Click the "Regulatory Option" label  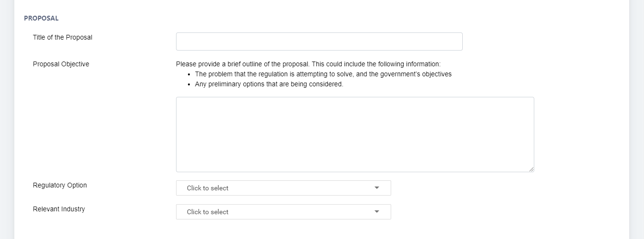pyautogui.click(x=60, y=185)
